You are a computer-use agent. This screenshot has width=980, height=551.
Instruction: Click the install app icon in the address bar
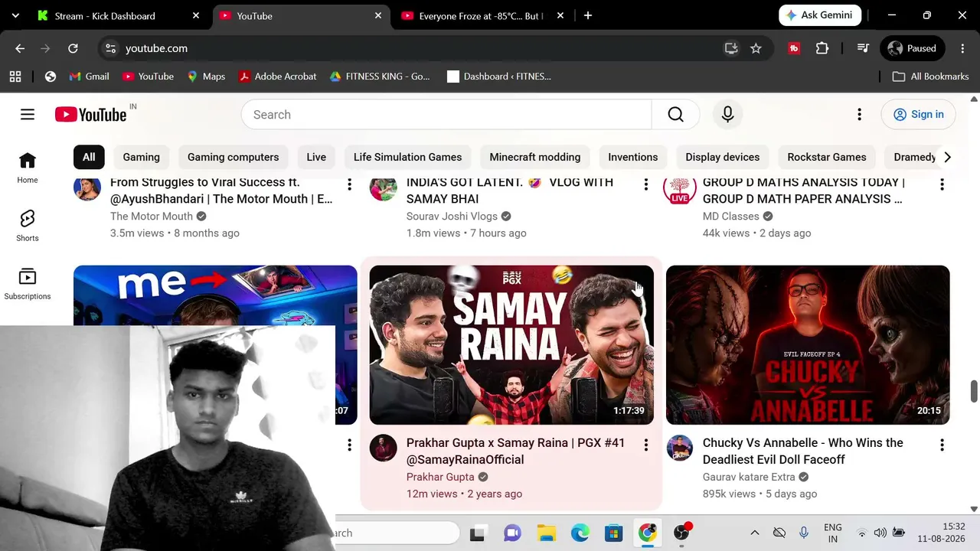point(731,48)
